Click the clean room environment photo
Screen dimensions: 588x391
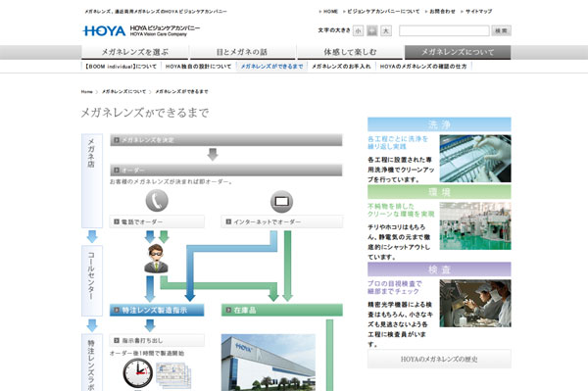click(475, 226)
